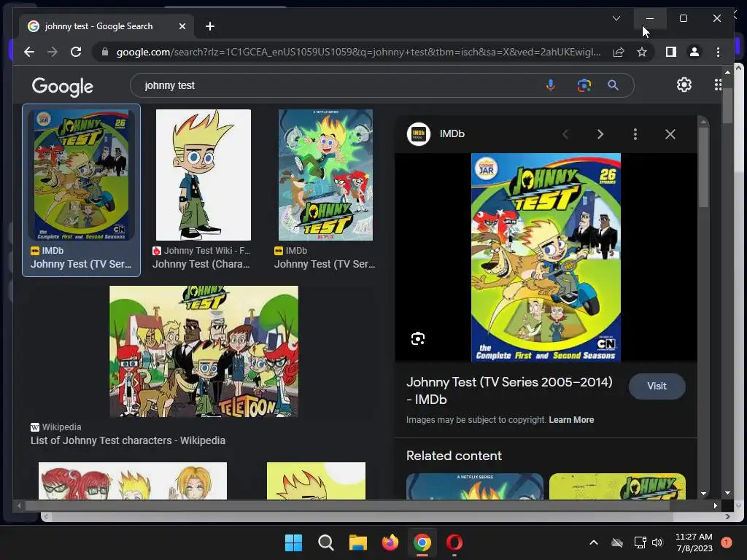Open Chrome's three-dot menu

click(x=718, y=52)
